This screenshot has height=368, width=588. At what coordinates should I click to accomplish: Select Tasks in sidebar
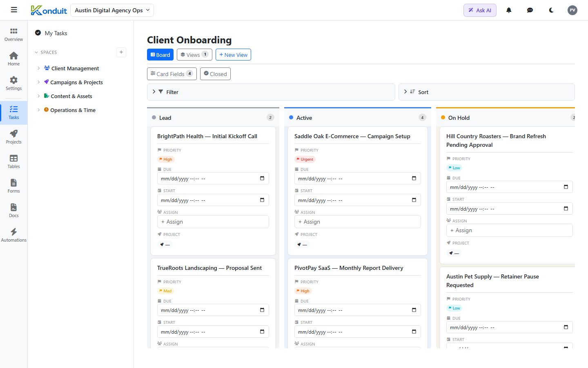point(13,112)
